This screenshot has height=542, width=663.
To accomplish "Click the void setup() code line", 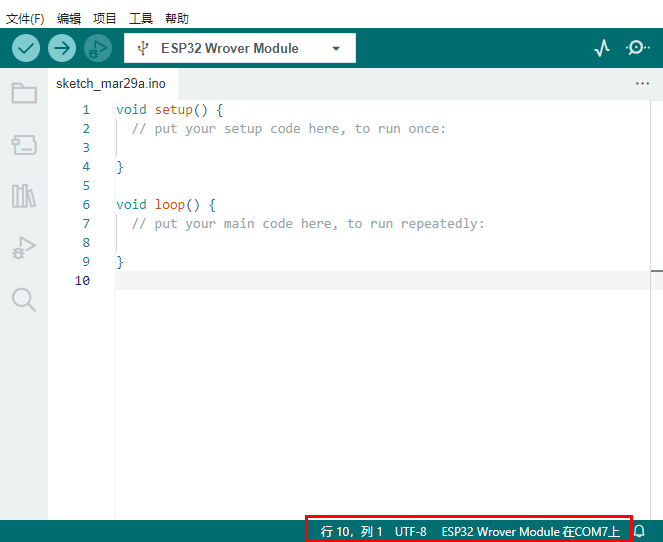I will [170, 110].
